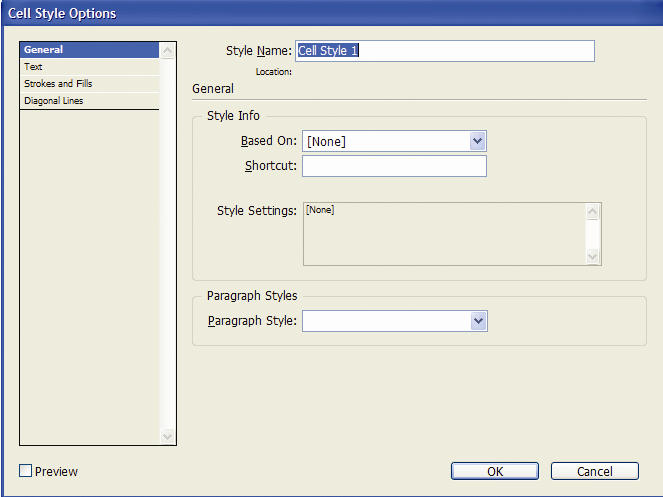Viewport: 663px width, 497px height.
Task: Open the Text category
Action: tap(89, 67)
